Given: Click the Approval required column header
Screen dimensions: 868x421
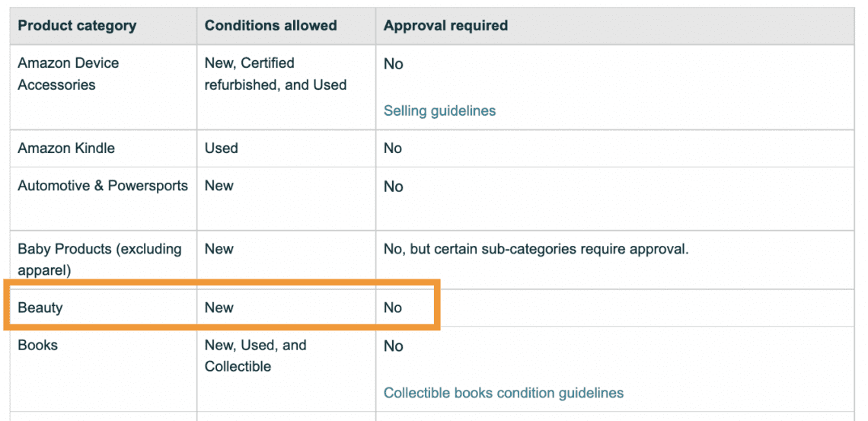Looking at the screenshot, I should (x=445, y=26).
